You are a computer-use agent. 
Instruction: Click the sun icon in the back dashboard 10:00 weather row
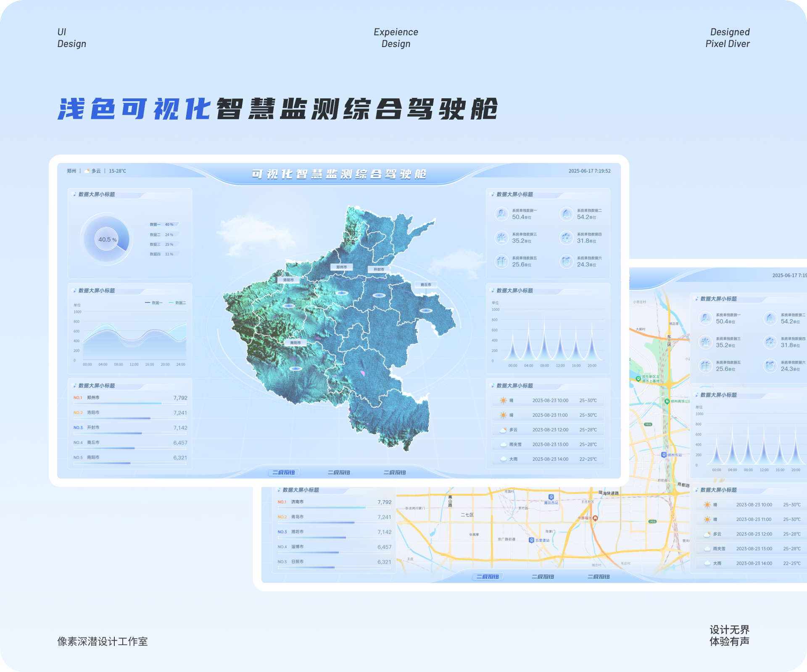(707, 505)
